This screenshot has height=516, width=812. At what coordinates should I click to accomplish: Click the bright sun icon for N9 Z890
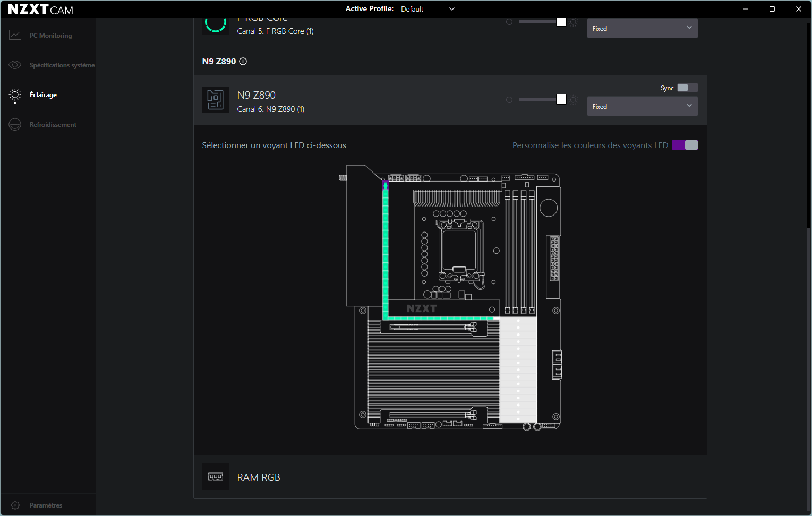click(574, 100)
